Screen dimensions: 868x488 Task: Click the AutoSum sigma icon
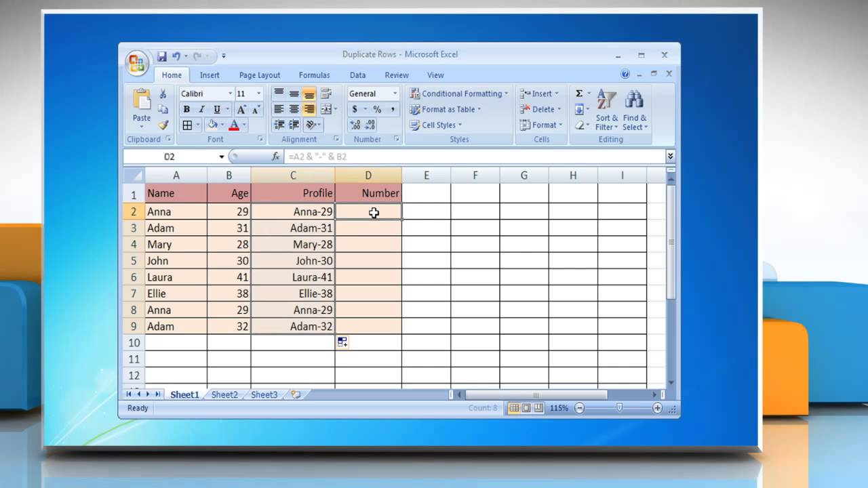579,94
